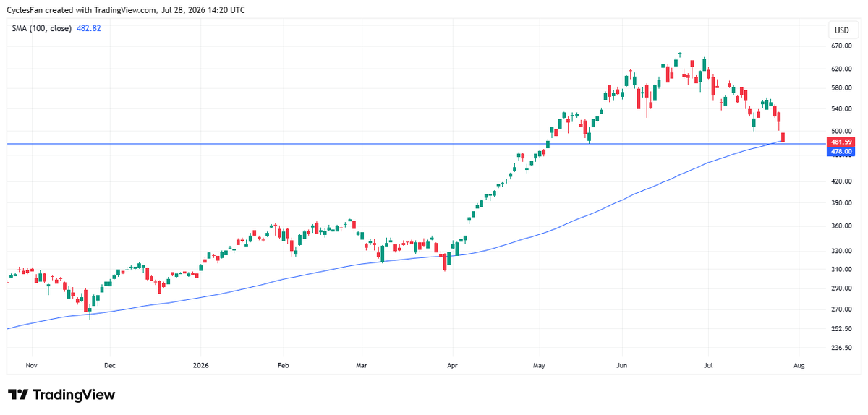Click the 270.00 price axis label
Viewport: 868px width, 415px height.
click(841, 309)
